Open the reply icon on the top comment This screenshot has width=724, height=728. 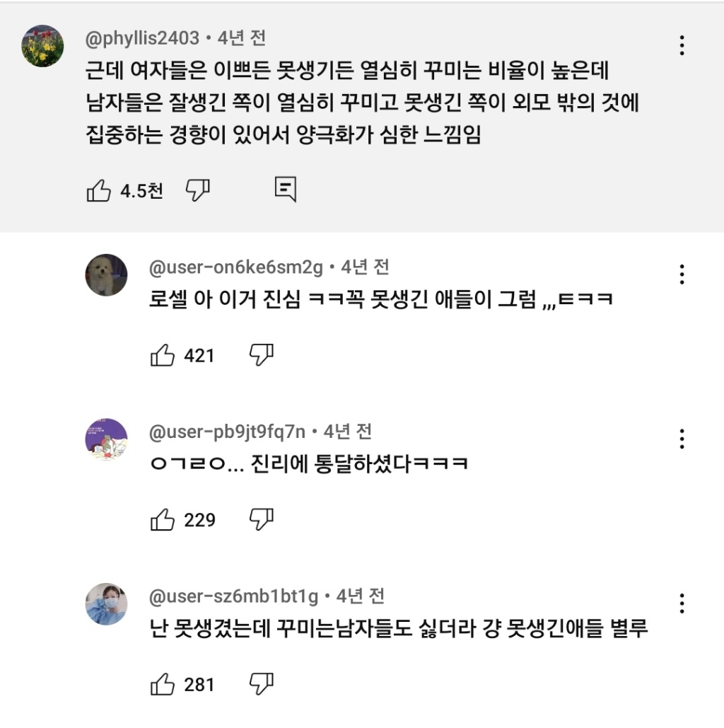click(x=285, y=190)
